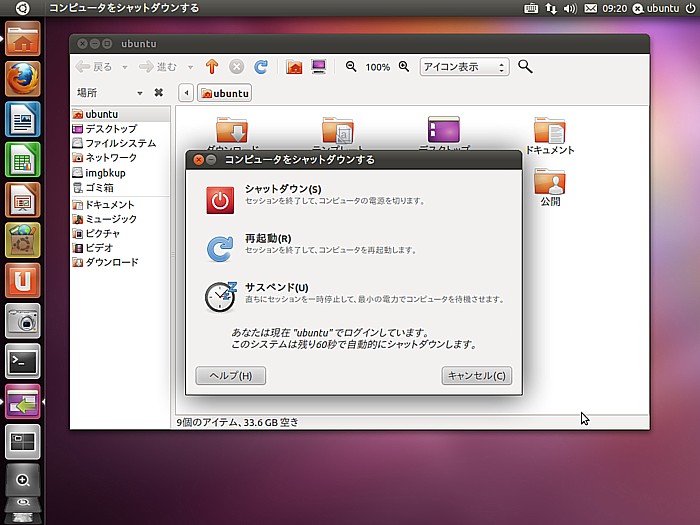Open the network indicator in top panel
The width and height of the screenshot is (700, 525).
(x=551, y=8)
